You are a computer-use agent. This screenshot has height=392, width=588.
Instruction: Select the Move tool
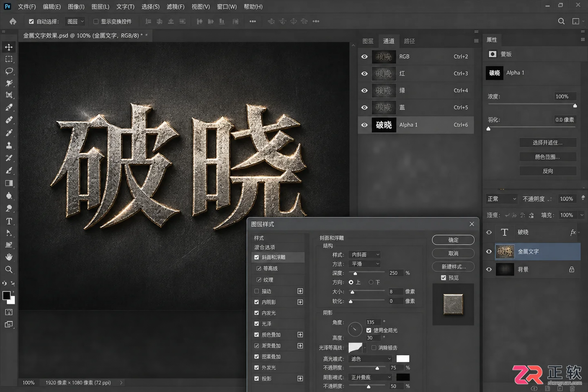[x=9, y=47]
